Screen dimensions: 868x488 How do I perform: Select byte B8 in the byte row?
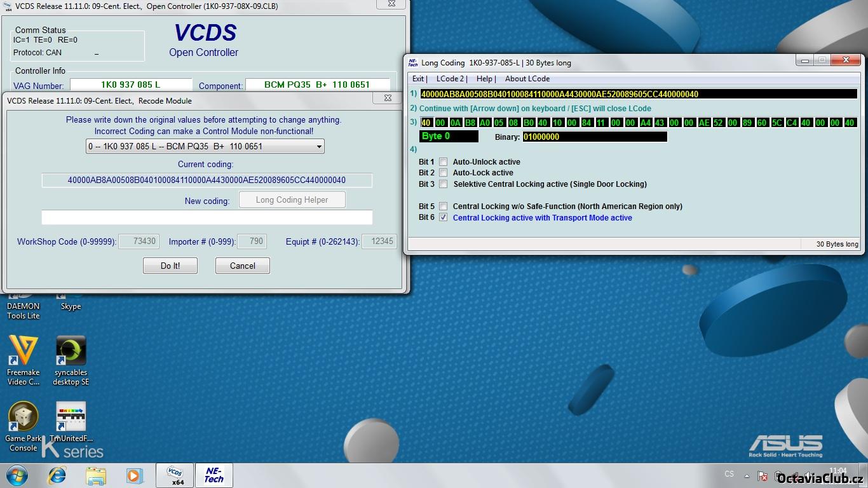tap(470, 123)
